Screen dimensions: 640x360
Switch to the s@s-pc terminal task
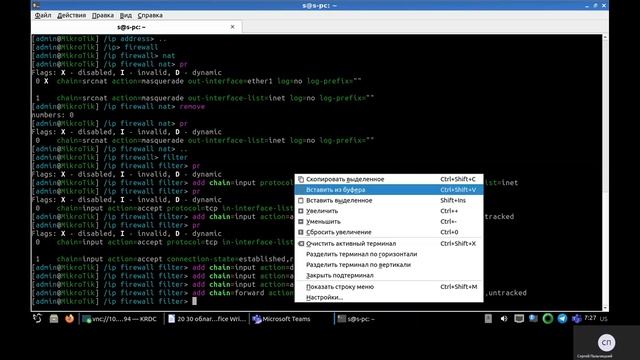(x=375, y=319)
